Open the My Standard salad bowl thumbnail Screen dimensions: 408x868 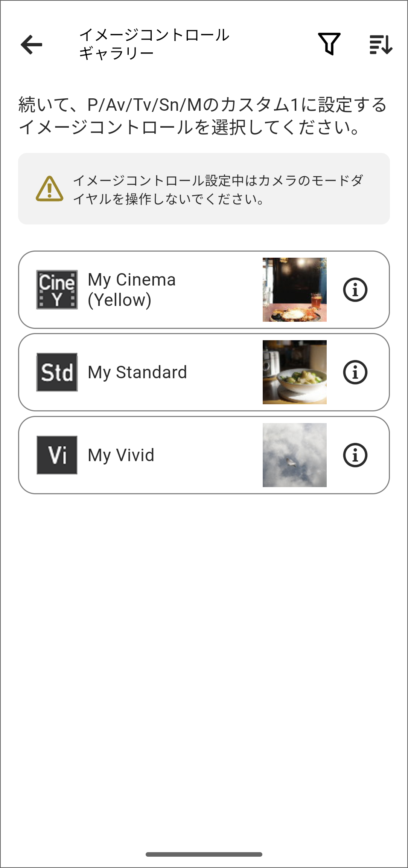click(x=295, y=372)
